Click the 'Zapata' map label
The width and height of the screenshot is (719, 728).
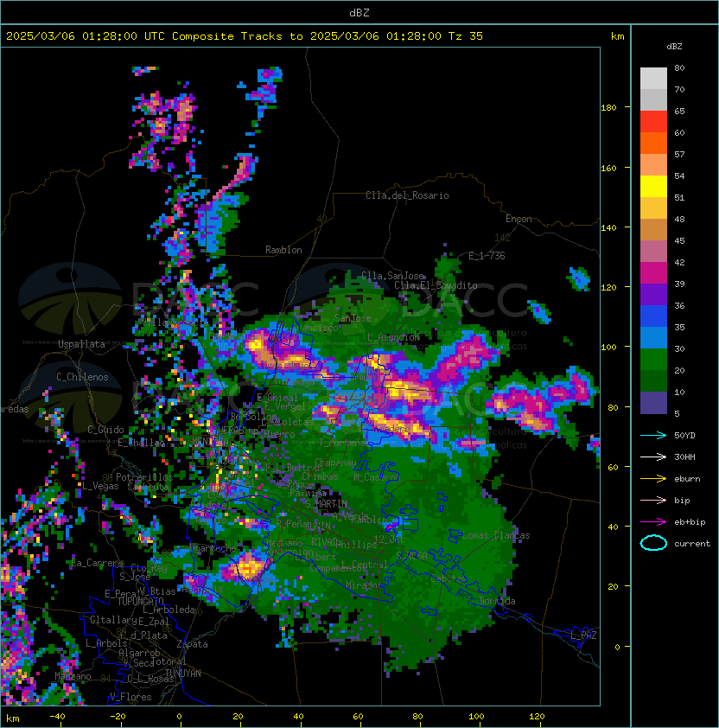coord(192,644)
